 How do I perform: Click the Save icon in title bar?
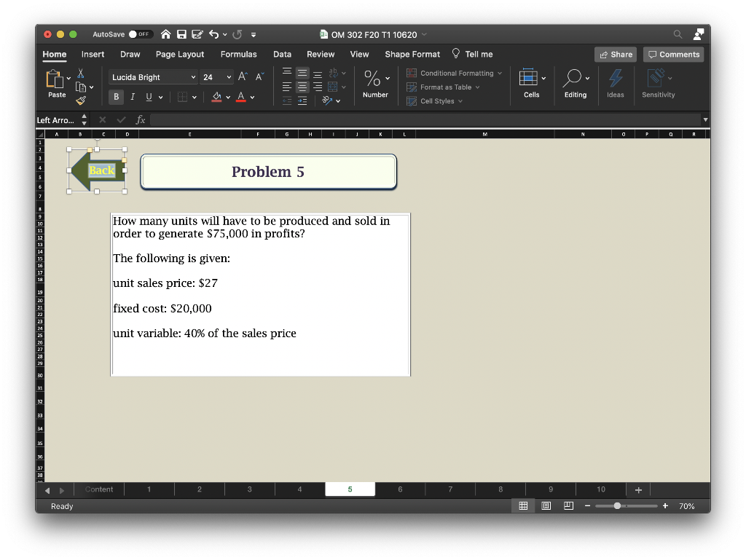(x=181, y=34)
